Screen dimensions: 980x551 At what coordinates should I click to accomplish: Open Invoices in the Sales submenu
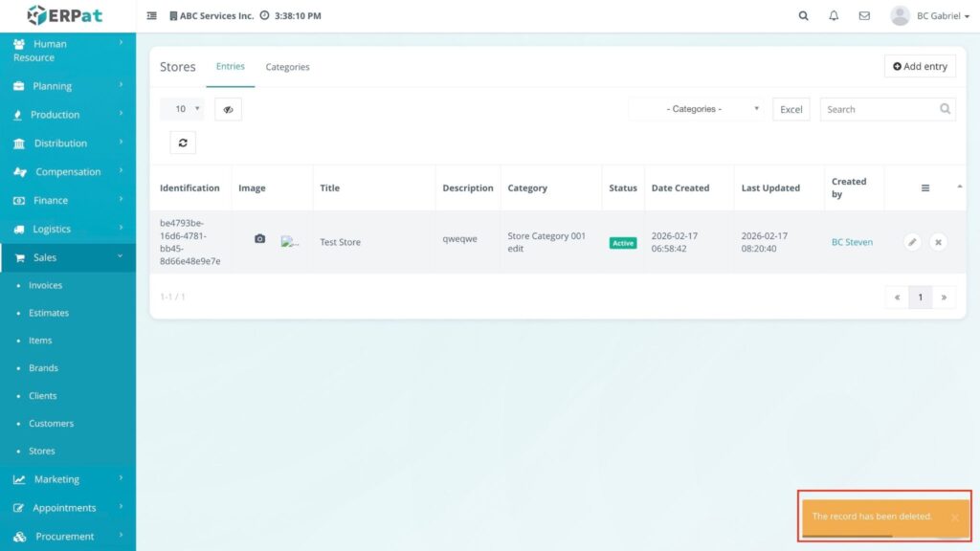[45, 285]
